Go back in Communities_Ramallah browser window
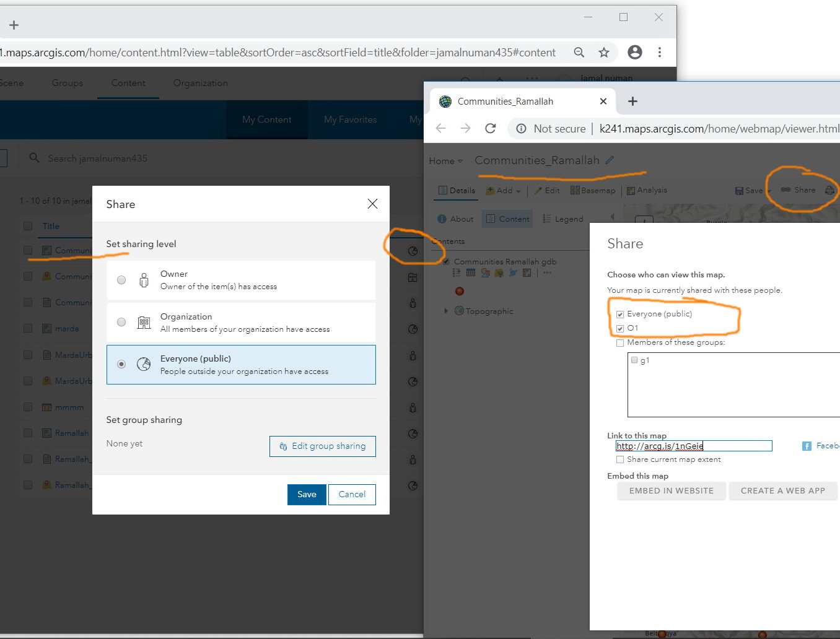This screenshot has width=840, height=639. point(441,128)
